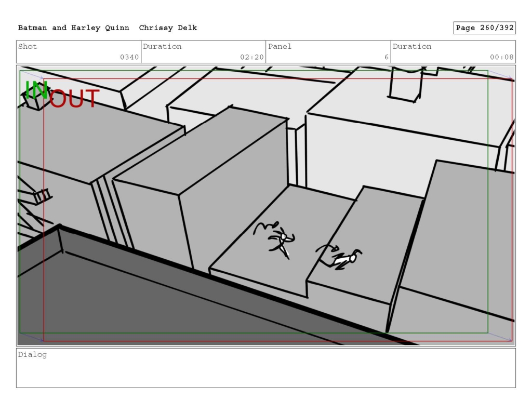Select the shot number '0340'

(x=129, y=57)
